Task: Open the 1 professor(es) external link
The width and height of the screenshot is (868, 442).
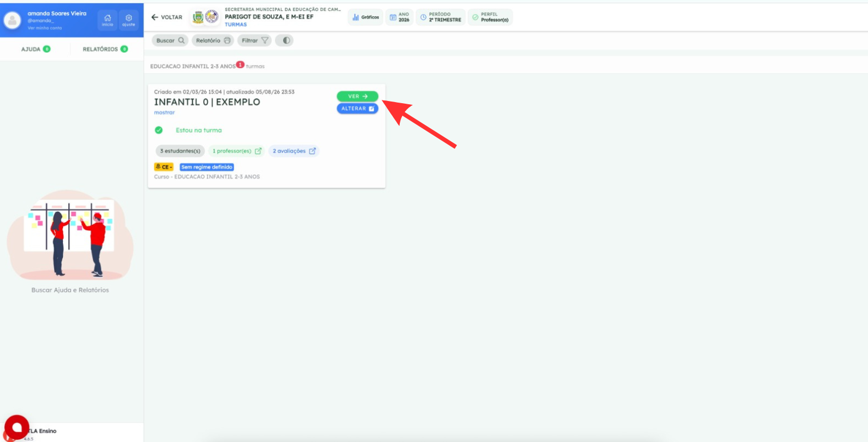Action: (x=237, y=151)
